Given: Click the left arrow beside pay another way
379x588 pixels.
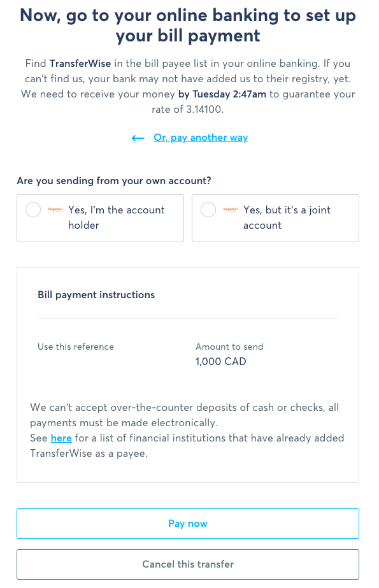Looking at the screenshot, I should (138, 138).
